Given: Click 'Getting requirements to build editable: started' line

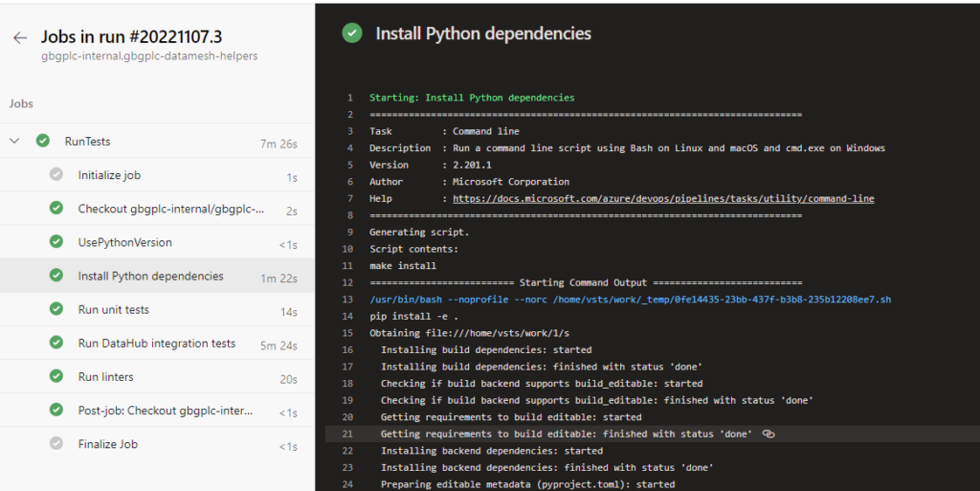Looking at the screenshot, I should pyautogui.click(x=511, y=416).
